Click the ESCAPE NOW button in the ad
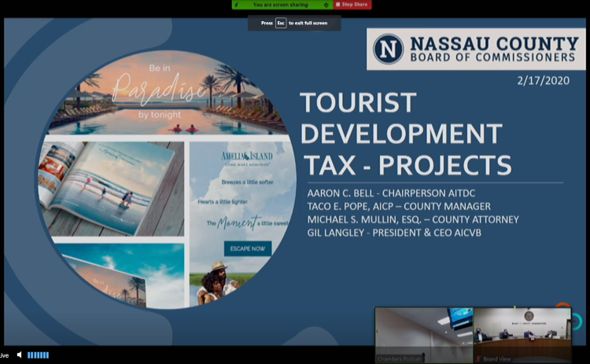The image size is (590, 364). (x=248, y=248)
